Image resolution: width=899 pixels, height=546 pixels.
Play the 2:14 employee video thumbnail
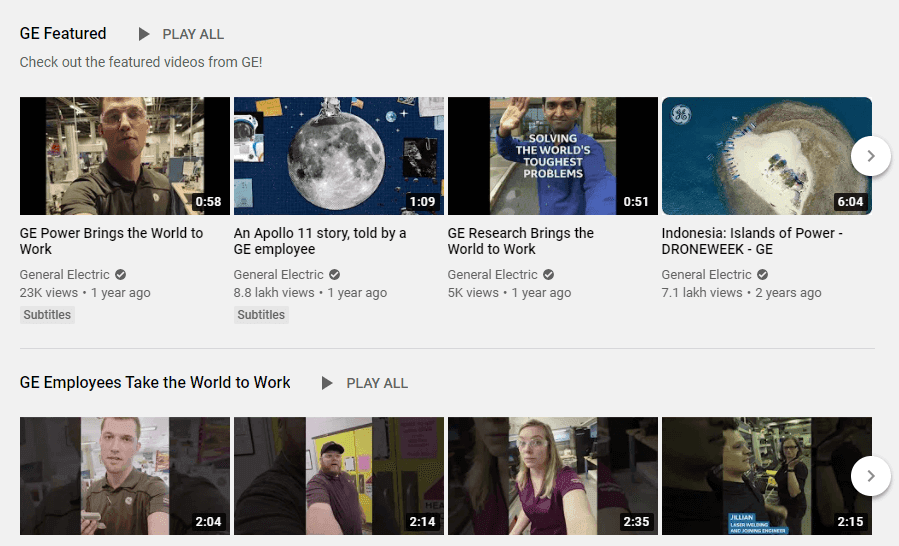(339, 476)
